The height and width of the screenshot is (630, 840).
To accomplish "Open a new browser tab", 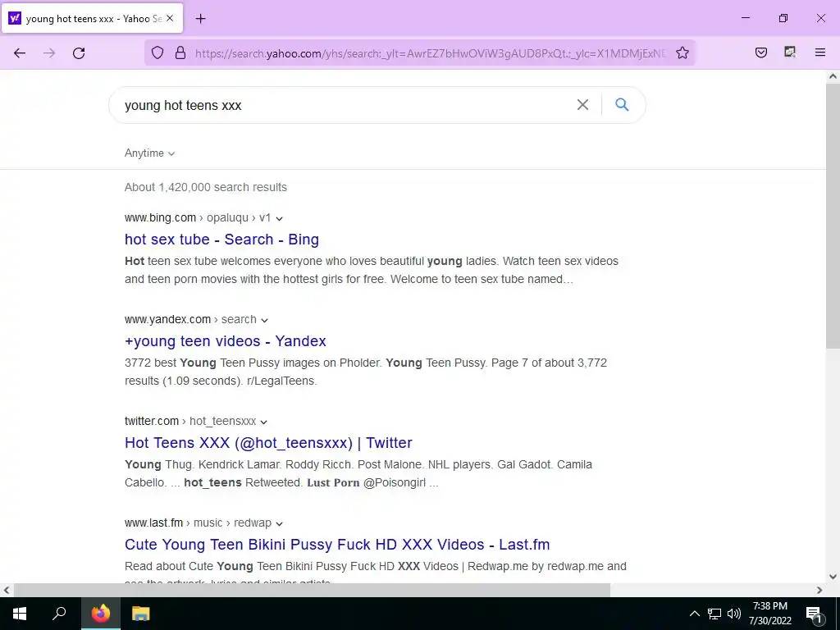I will tap(200, 19).
